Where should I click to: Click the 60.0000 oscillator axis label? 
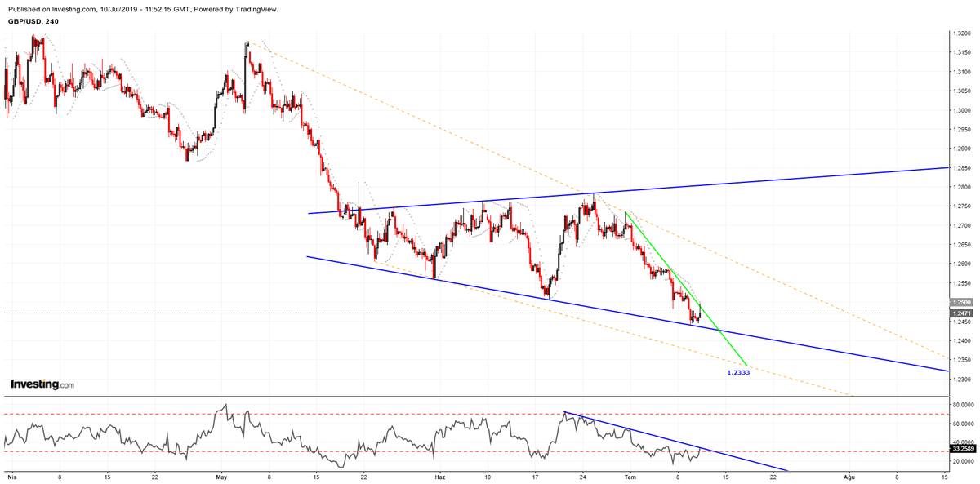click(x=964, y=424)
